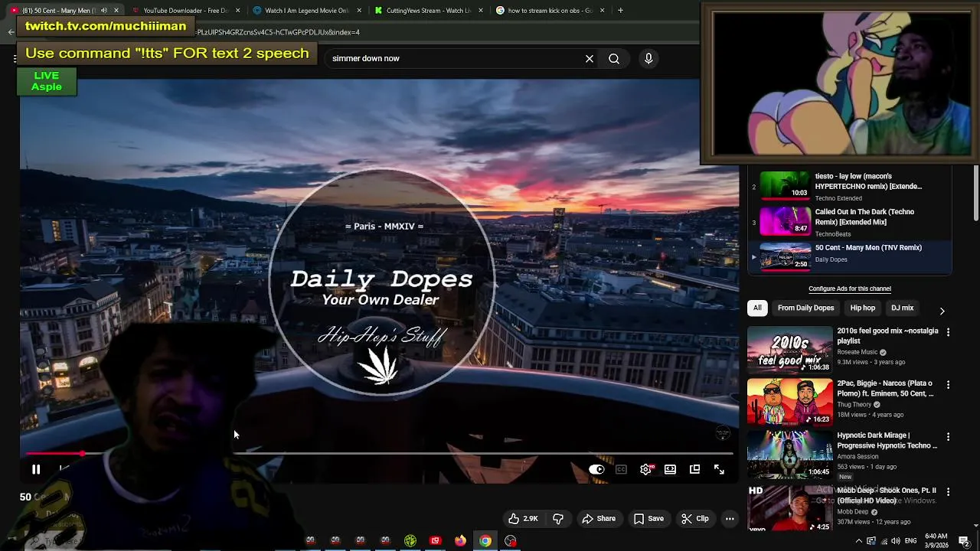Select 50 Cent Many Men TNV Remix

tap(850, 257)
